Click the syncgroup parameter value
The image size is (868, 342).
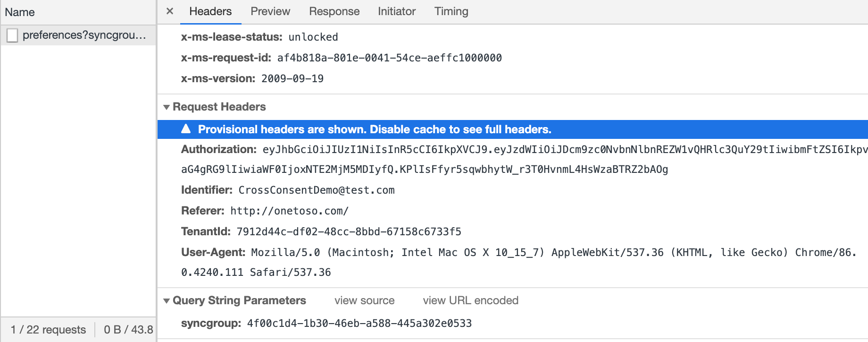tap(359, 324)
